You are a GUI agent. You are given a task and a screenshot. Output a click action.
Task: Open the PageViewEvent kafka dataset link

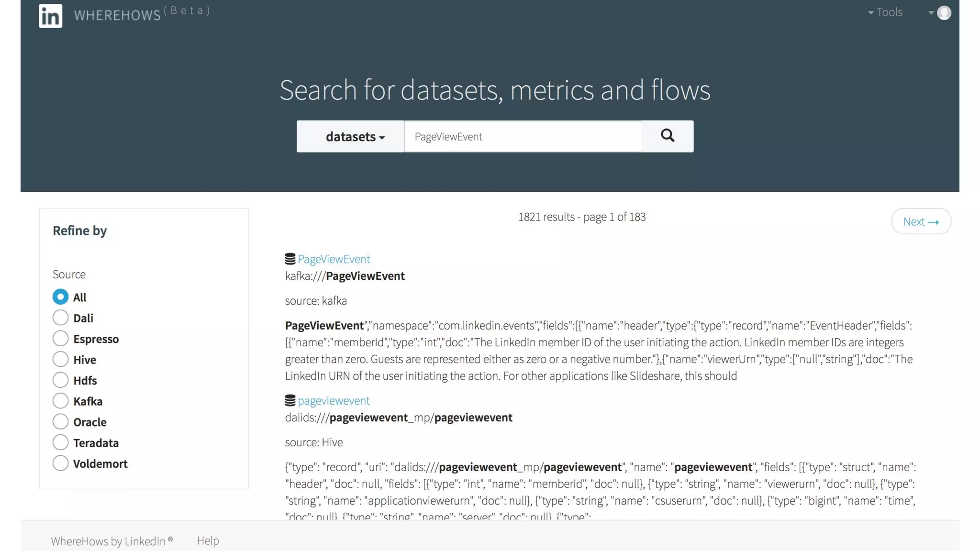[x=334, y=259]
